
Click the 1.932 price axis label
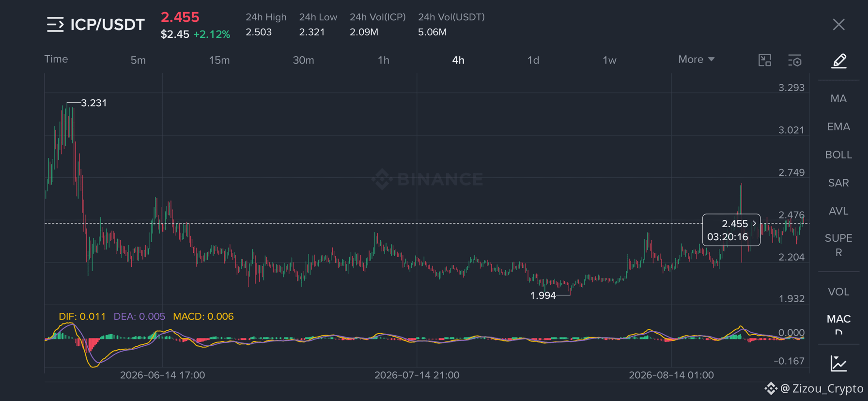pyautogui.click(x=791, y=298)
